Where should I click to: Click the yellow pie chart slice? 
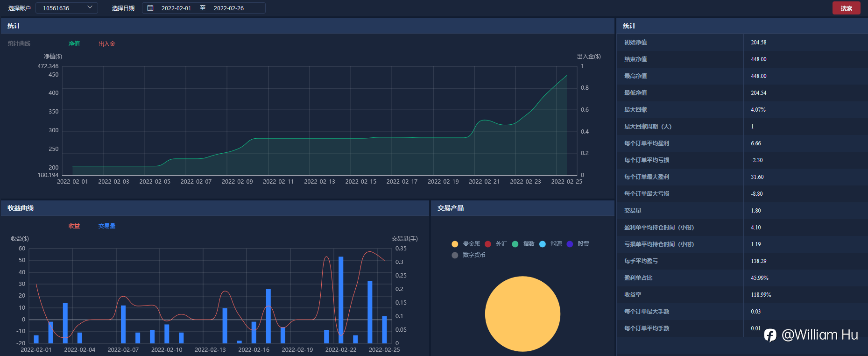pos(522,314)
